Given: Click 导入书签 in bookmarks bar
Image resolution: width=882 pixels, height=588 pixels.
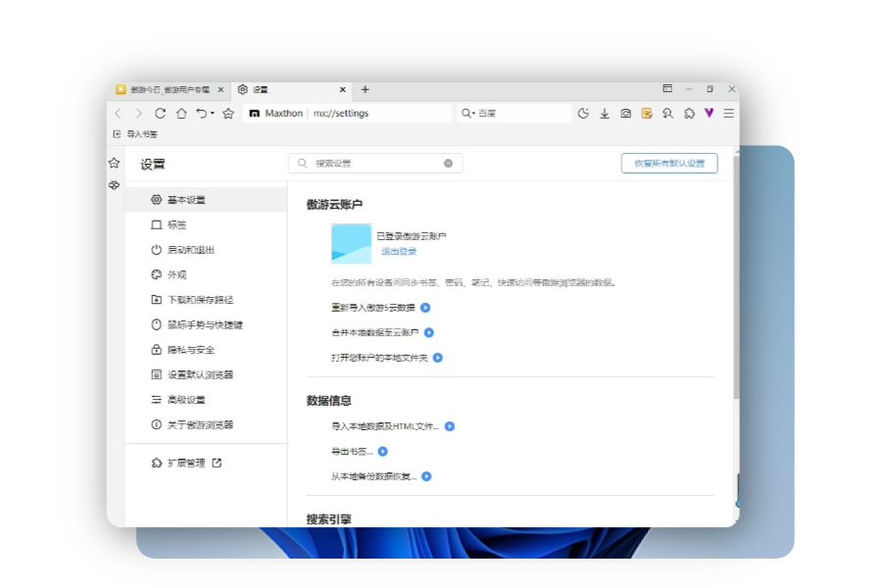Looking at the screenshot, I should click(x=135, y=134).
